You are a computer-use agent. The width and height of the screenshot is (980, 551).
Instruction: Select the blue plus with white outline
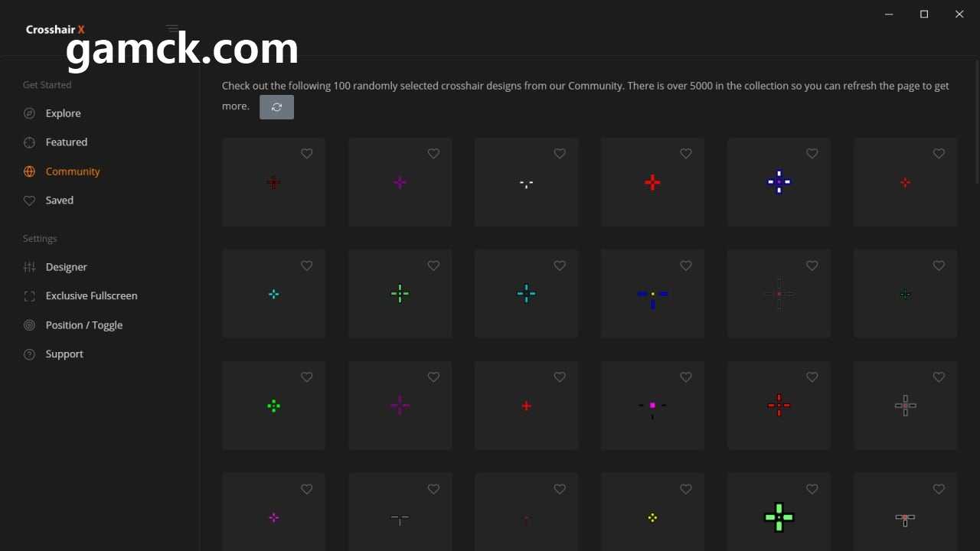779,182
